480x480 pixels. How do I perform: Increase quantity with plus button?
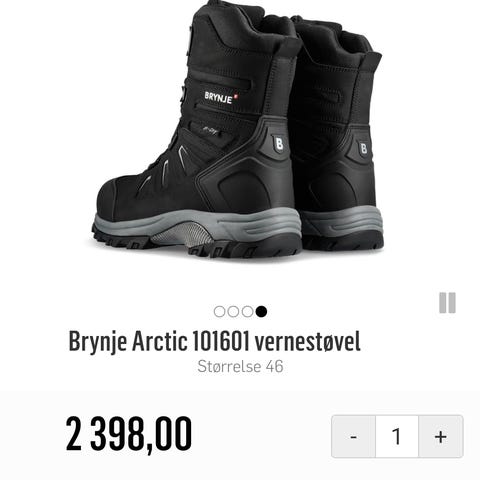441,436
